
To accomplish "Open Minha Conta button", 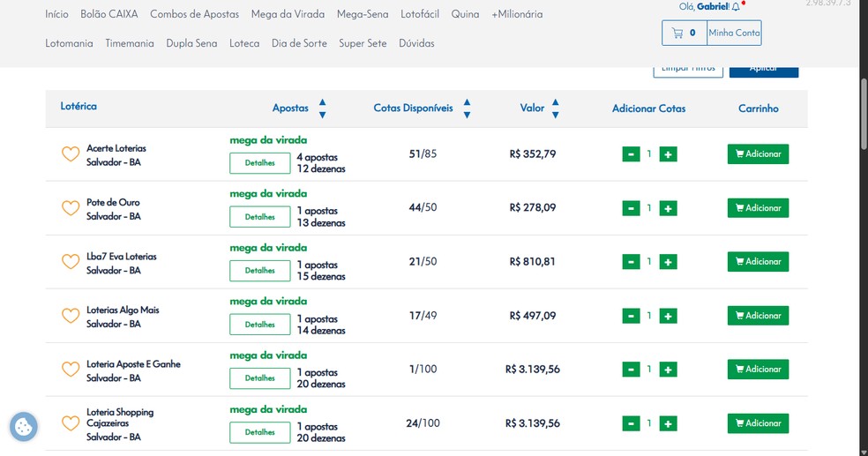I will tap(734, 34).
